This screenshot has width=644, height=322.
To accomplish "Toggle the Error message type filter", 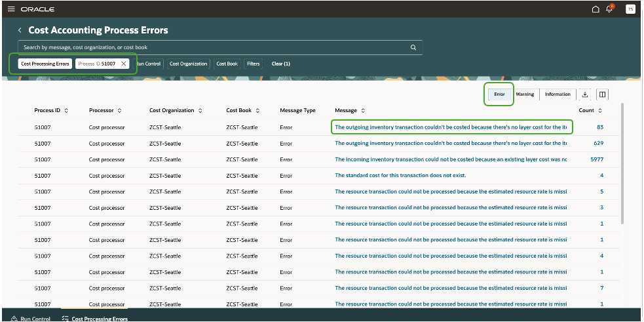I will [x=499, y=94].
